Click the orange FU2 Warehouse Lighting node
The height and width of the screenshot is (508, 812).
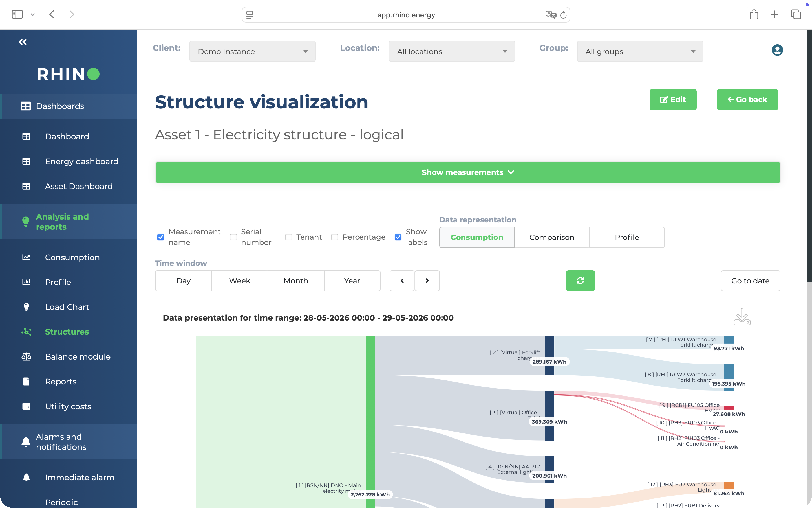[729, 485]
